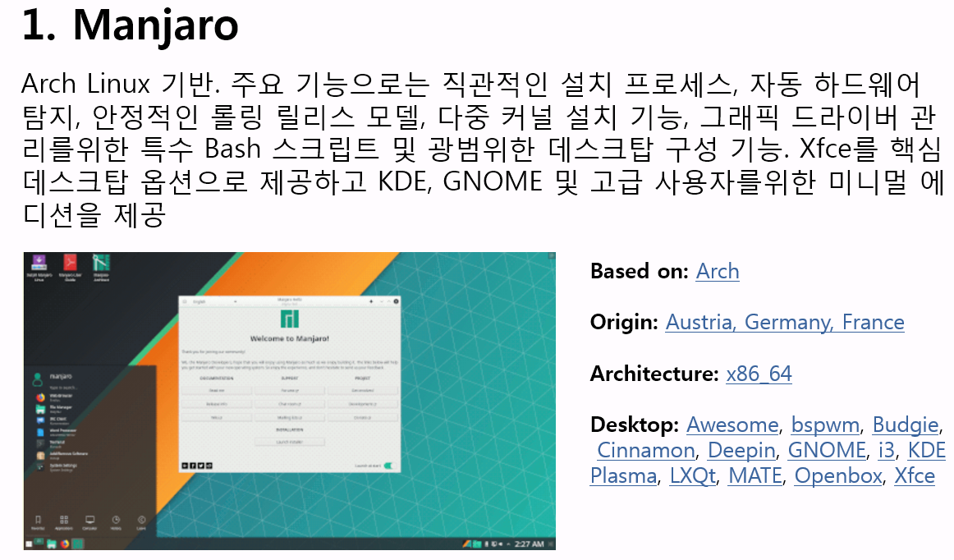The image size is (954, 560).
Task: Open the x86_64 architecture link
Action: (759, 373)
